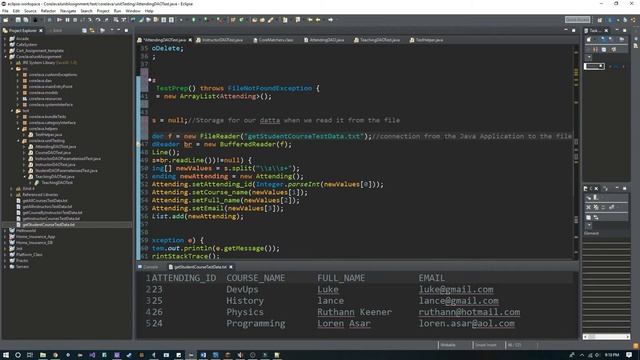Click the Open Type toolbar icon
Image resolution: width=640 pixels, height=360 pixels.
(254, 20)
